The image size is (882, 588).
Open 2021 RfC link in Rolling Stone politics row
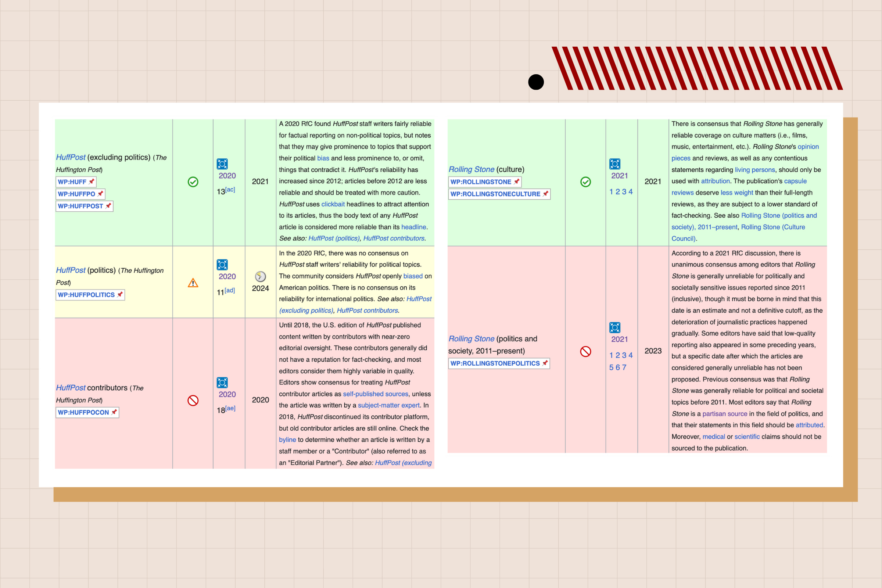(x=620, y=339)
